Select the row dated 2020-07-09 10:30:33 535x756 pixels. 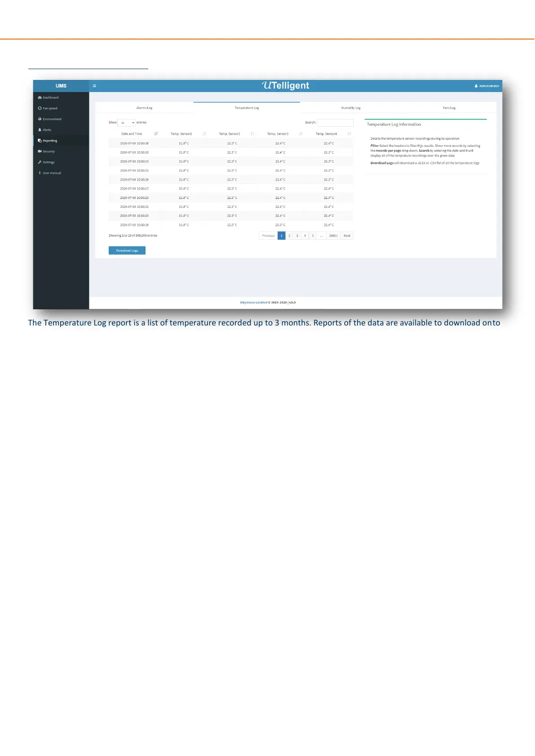(x=231, y=161)
